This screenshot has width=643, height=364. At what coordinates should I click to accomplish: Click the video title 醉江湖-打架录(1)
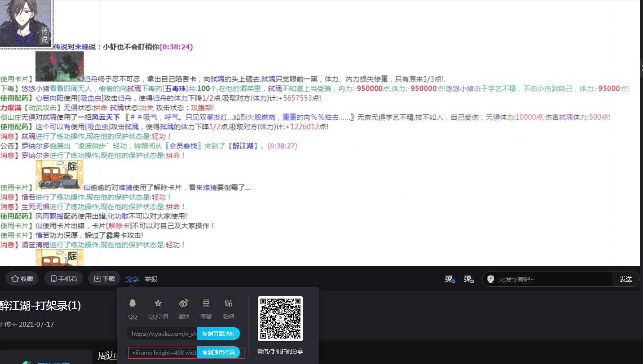(x=40, y=306)
